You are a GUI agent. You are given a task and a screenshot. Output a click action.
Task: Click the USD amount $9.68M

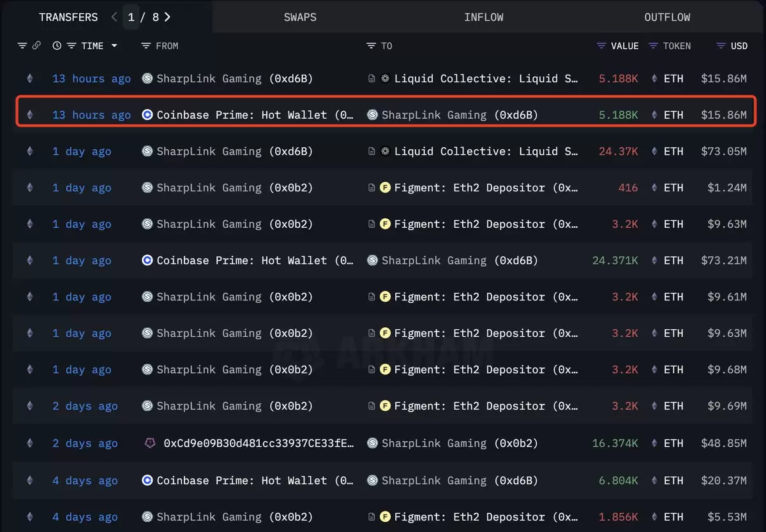[x=727, y=369]
